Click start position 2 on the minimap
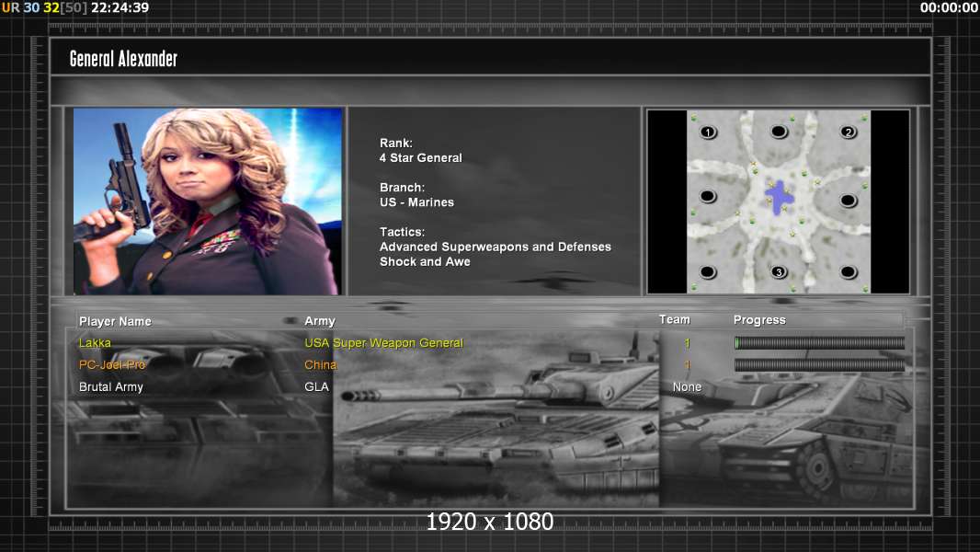Viewport: 980px width, 552px height. pyautogui.click(x=848, y=132)
